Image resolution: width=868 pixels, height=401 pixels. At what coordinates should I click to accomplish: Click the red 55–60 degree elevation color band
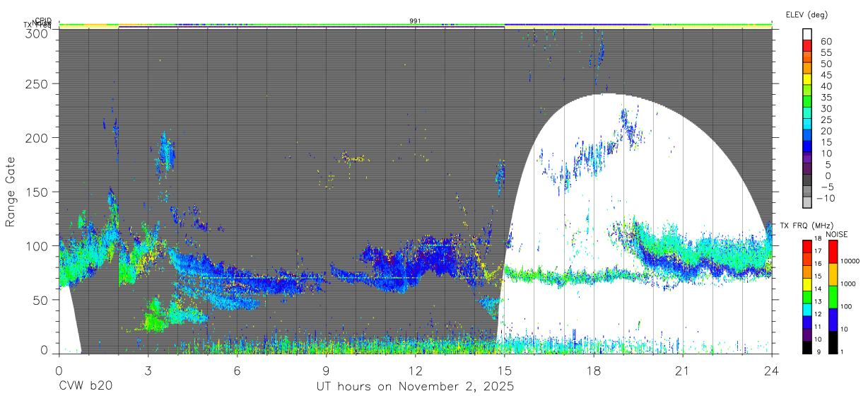[808, 46]
